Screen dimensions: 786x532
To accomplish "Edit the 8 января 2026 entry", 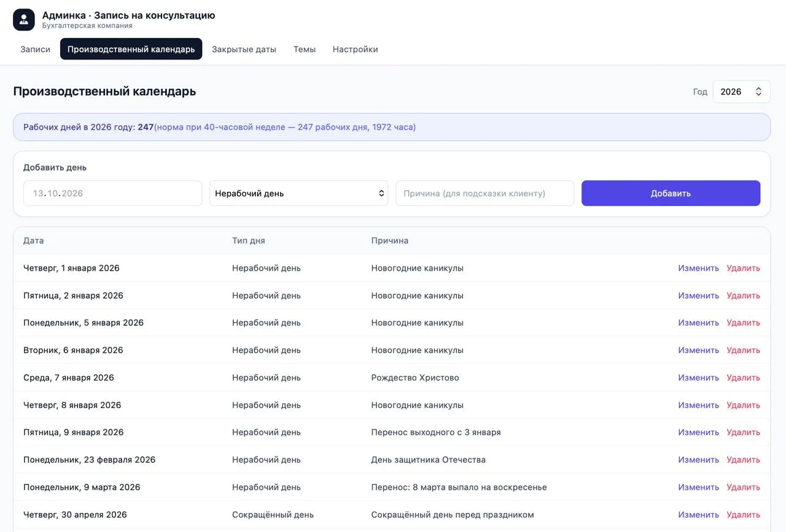I will (x=698, y=405).
